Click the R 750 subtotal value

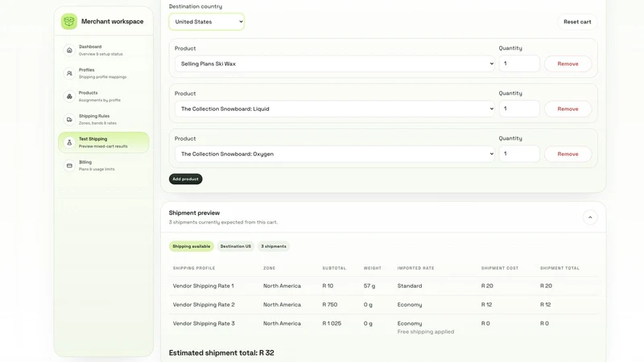click(330, 305)
